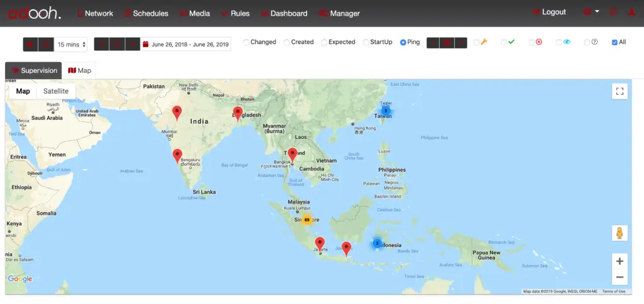Zoom in with the plus button
This screenshot has height=304, width=644.
(619, 261)
